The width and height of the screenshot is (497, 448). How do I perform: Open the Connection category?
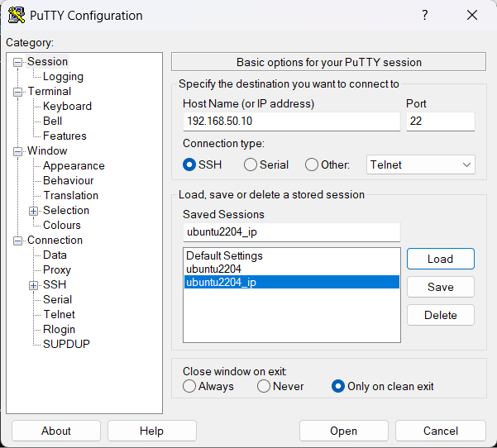(55, 241)
